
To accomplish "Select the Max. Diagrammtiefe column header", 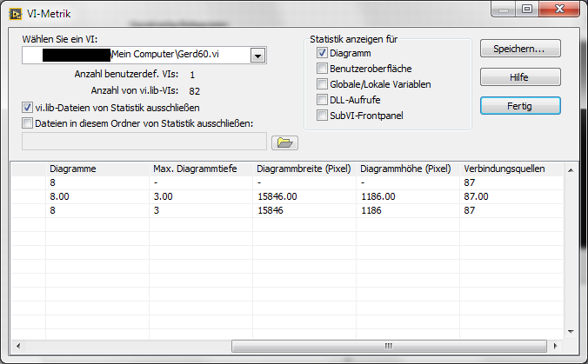I will pos(201,169).
